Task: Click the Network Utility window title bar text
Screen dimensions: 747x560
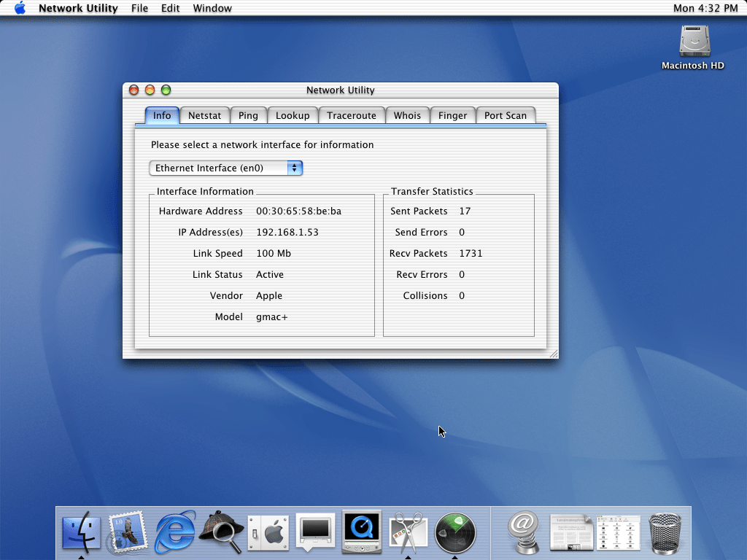Action: (x=340, y=90)
